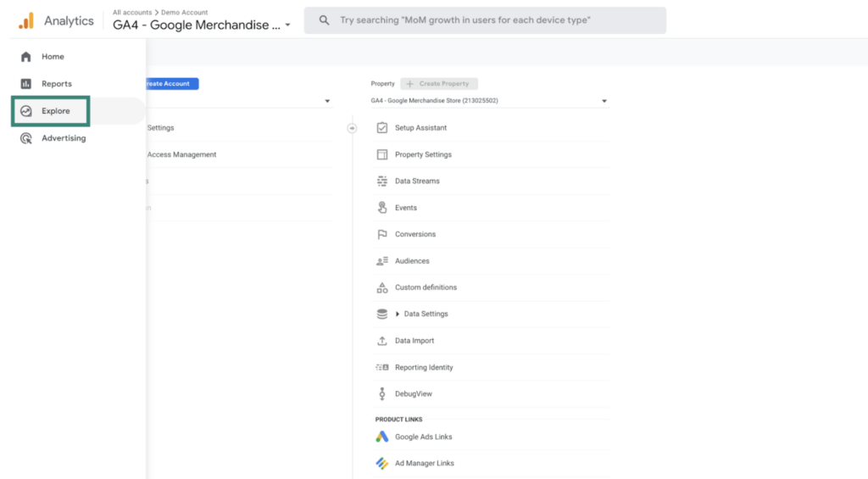Screen dimensions: 868x479
Task: Click the Audiences people icon
Action: [x=382, y=261]
